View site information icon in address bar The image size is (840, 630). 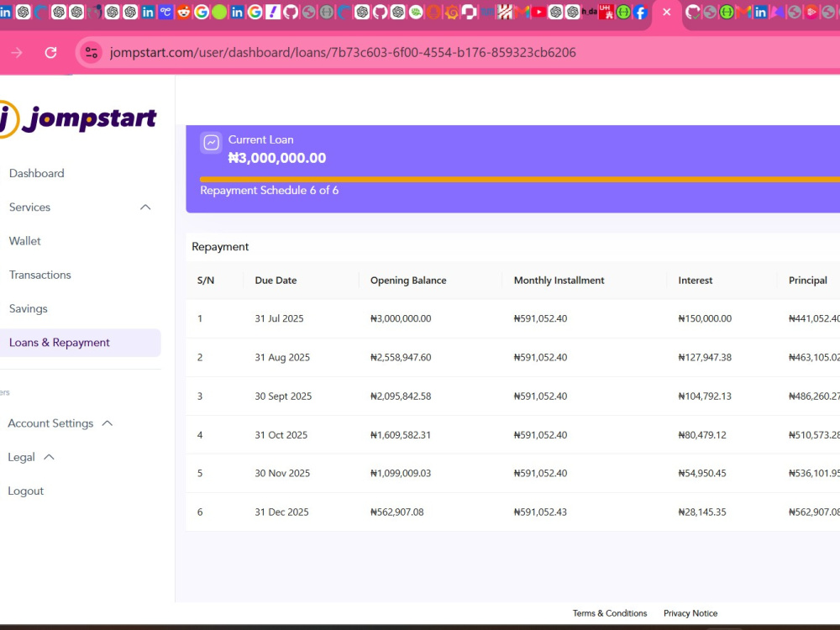tap(92, 52)
